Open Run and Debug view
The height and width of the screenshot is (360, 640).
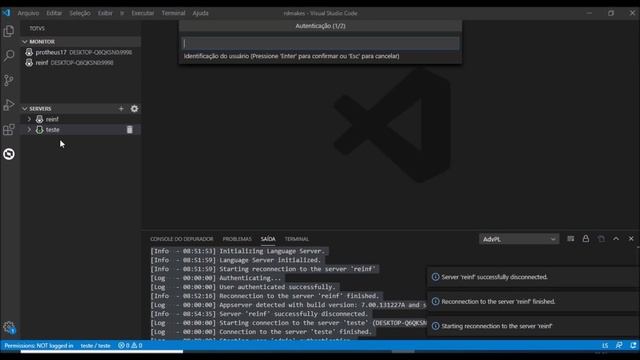point(9,104)
